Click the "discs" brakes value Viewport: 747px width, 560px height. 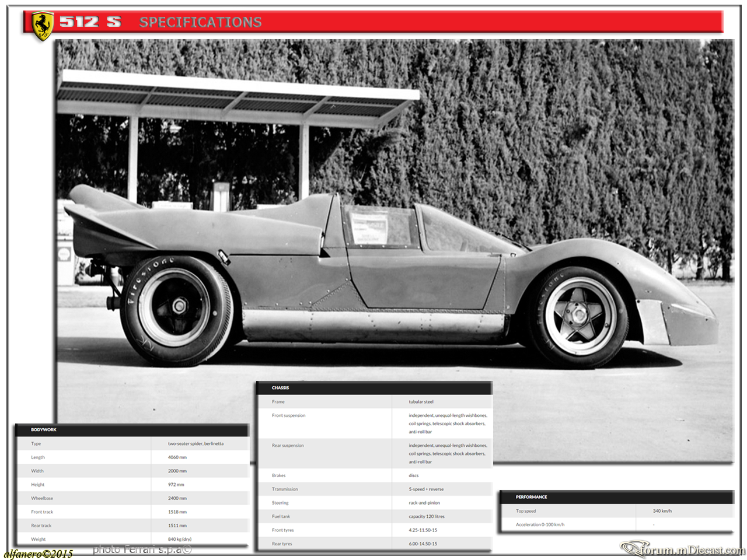click(414, 475)
